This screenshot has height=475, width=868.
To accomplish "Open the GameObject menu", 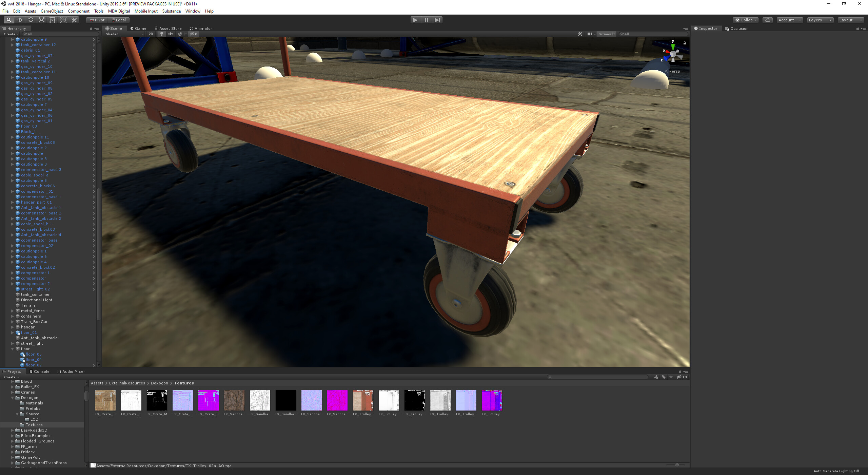I will (52, 11).
